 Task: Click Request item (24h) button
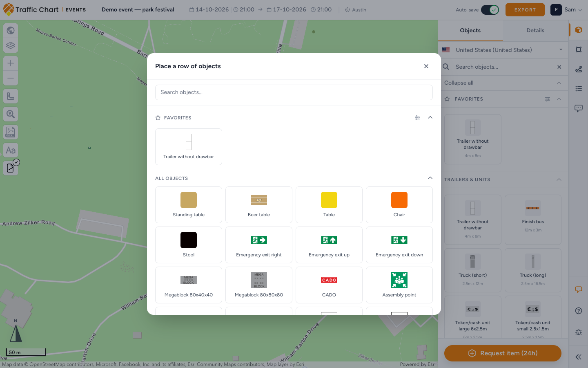pyautogui.click(x=503, y=353)
